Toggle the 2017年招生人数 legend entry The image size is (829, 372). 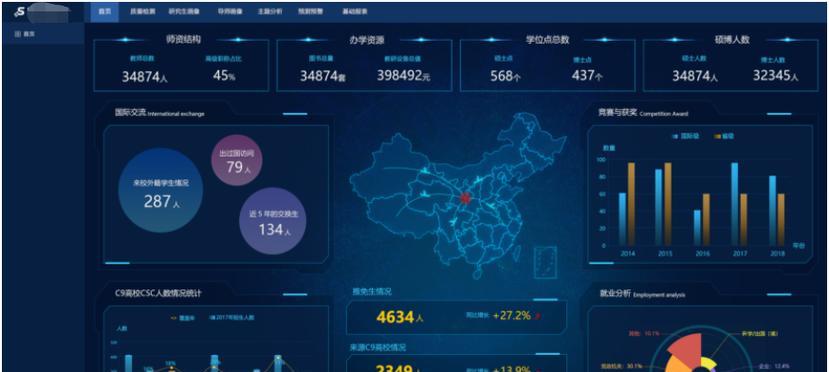pyautogui.click(x=232, y=318)
